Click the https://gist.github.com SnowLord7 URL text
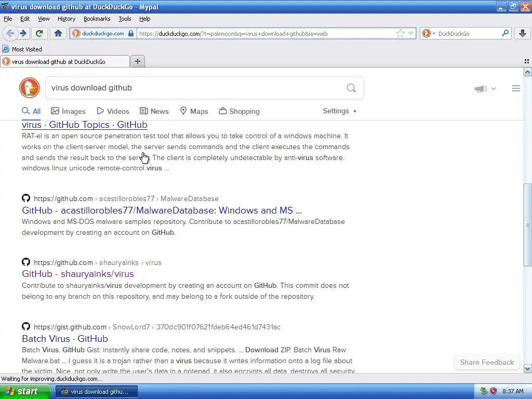Viewport: 532px width, 399px height. 157,327
